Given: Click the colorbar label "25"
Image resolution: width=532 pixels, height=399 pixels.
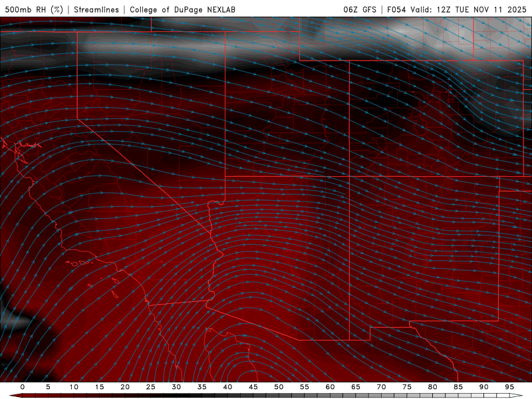Looking at the screenshot, I should [151, 387].
